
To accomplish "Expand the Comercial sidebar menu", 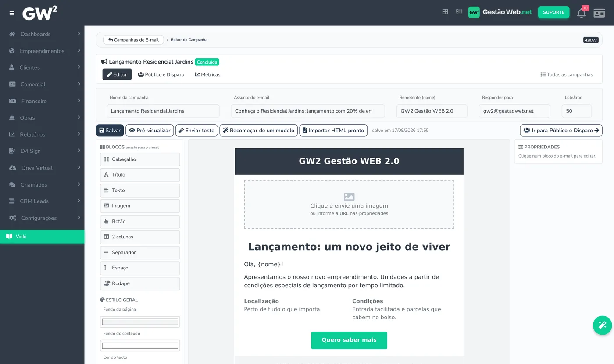I will [42, 84].
